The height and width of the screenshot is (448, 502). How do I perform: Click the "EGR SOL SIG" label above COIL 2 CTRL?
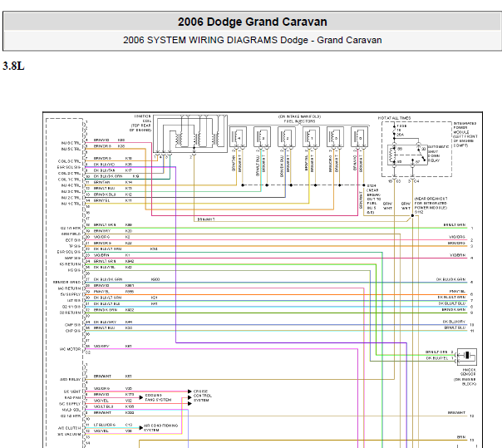[x=69, y=167]
